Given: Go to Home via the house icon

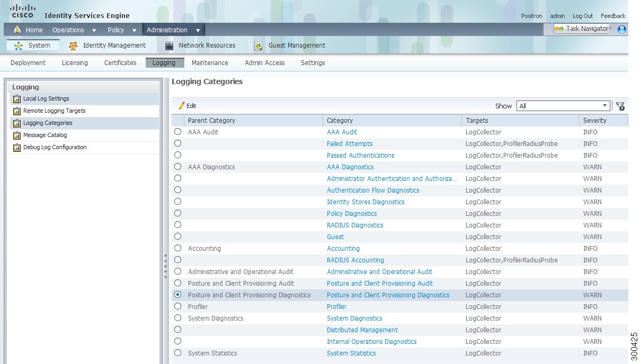Looking at the screenshot, I should (17, 30).
